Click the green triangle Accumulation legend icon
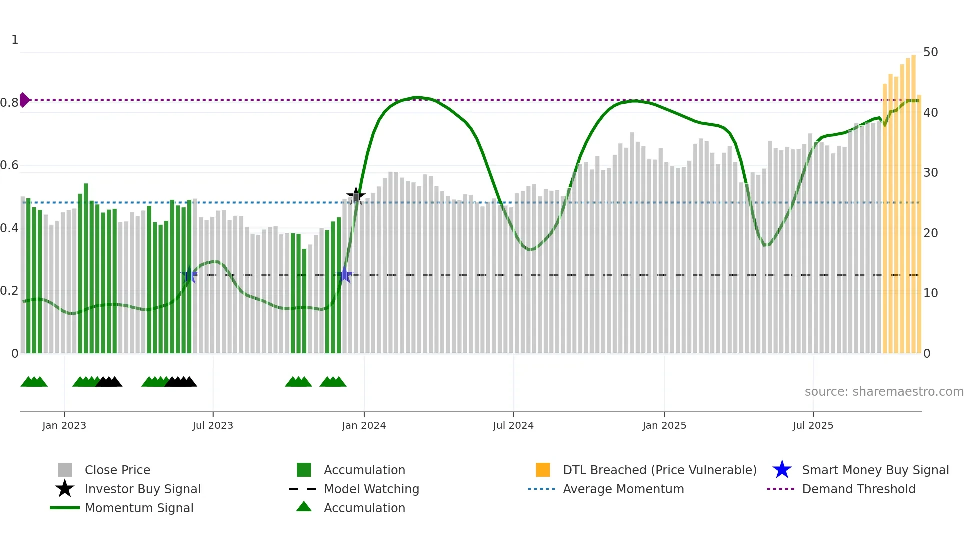The height and width of the screenshot is (551, 980). [x=304, y=507]
